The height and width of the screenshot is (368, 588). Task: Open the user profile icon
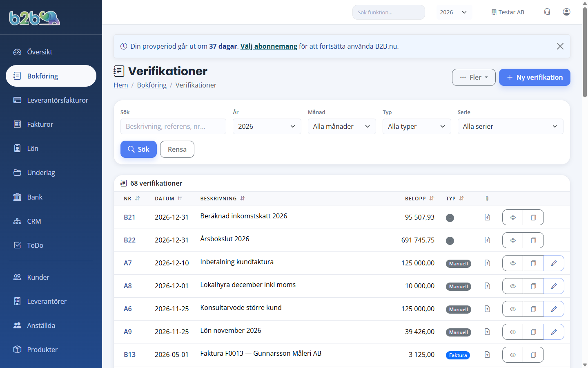click(566, 12)
